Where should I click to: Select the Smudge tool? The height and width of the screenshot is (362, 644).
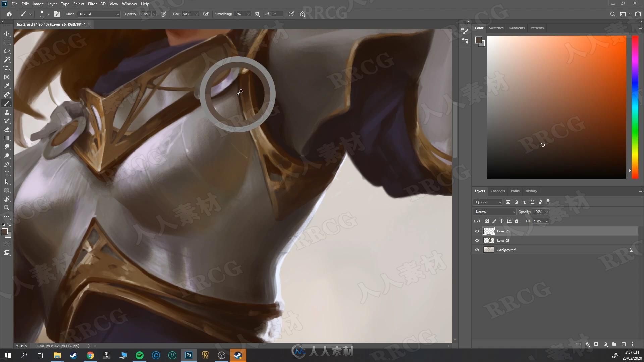pos(7,147)
